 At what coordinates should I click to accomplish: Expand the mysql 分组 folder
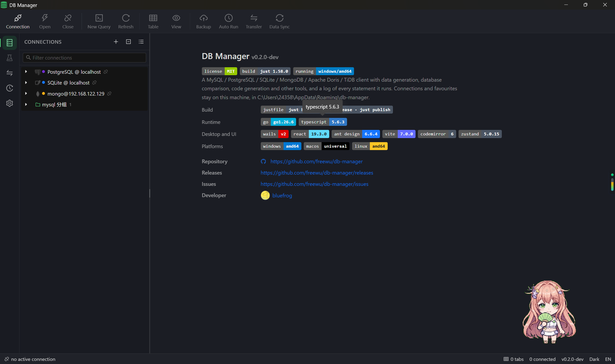click(x=26, y=104)
